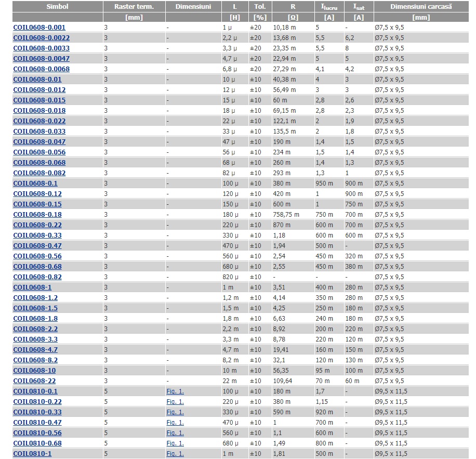Open the COIL0810-0.33 product link
This screenshot has width=476, height=459.
[x=37, y=412]
